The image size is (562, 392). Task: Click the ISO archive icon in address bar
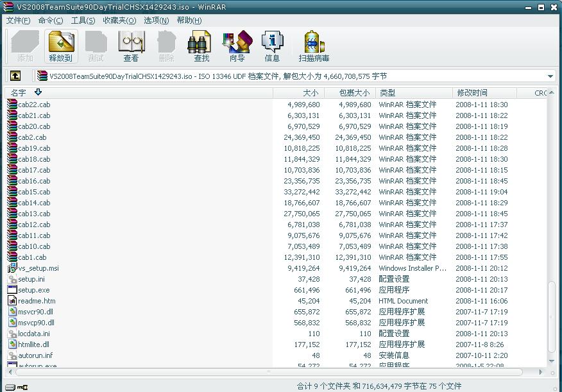(42, 76)
